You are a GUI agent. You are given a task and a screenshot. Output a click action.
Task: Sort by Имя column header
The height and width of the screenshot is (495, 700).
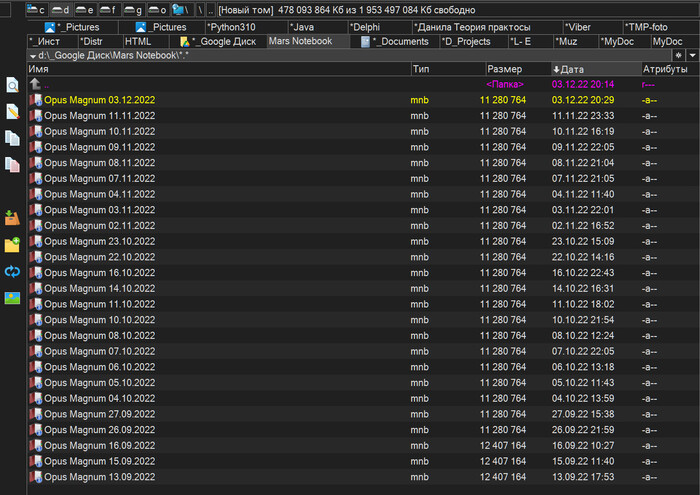pos(40,69)
